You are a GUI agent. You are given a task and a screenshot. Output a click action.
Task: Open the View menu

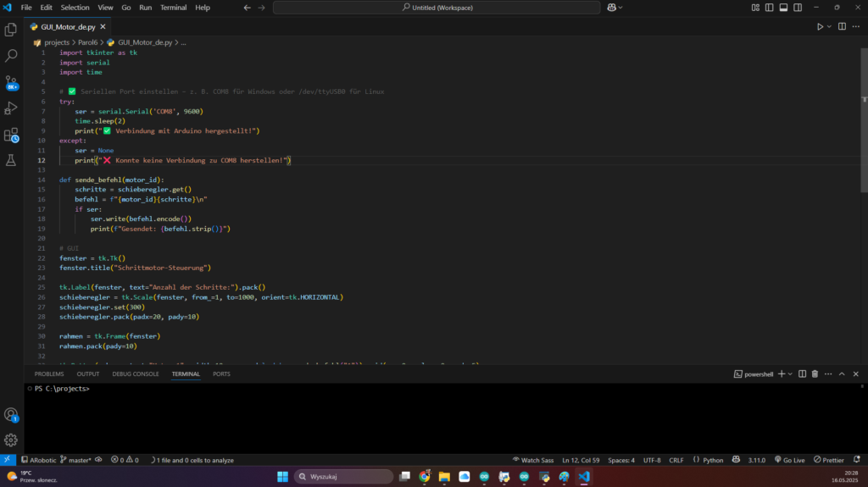pos(105,8)
